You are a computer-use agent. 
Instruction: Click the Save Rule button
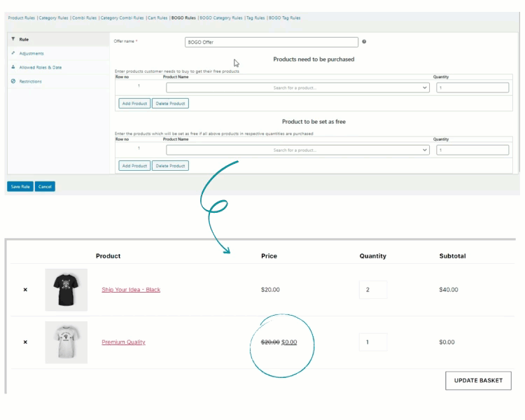tap(20, 187)
